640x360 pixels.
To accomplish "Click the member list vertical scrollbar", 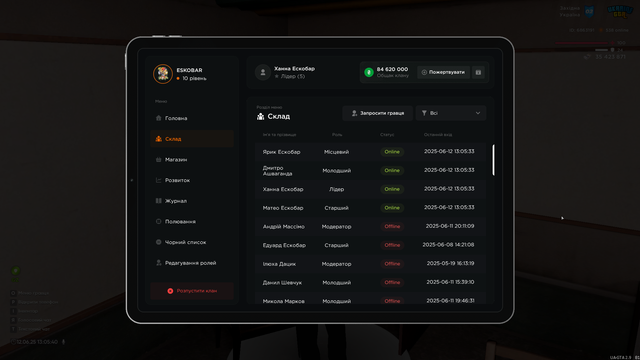I will (493, 160).
